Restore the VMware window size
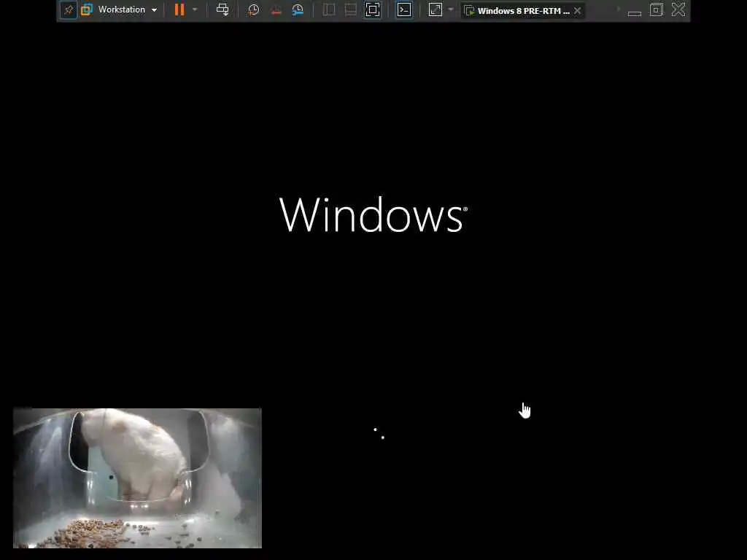This screenshot has width=747, height=560. tap(657, 10)
